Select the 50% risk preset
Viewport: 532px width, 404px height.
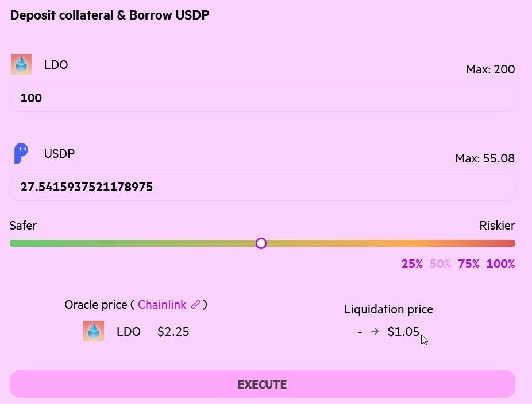[x=441, y=264]
